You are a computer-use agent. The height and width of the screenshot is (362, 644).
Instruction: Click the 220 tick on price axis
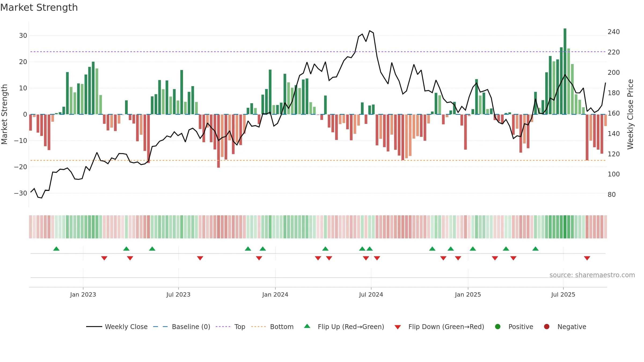coord(614,52)
